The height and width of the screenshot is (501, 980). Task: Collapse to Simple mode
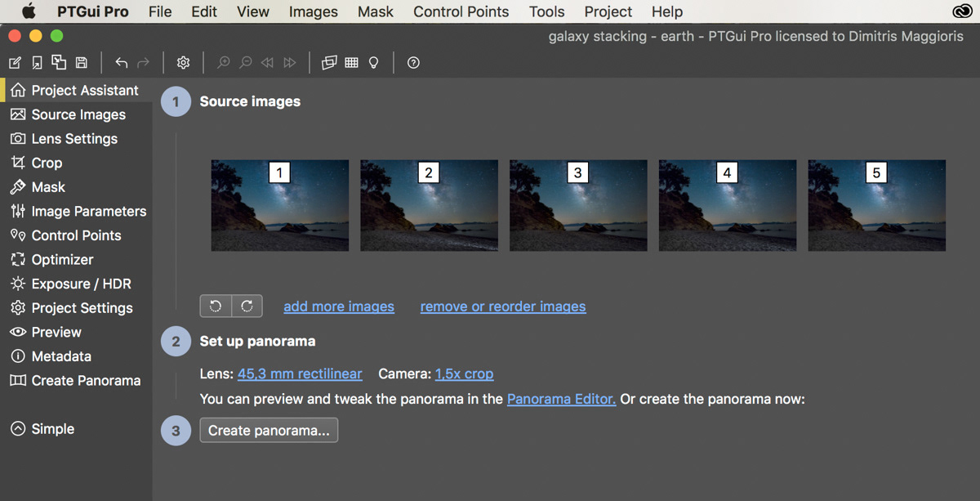point(42,429)
